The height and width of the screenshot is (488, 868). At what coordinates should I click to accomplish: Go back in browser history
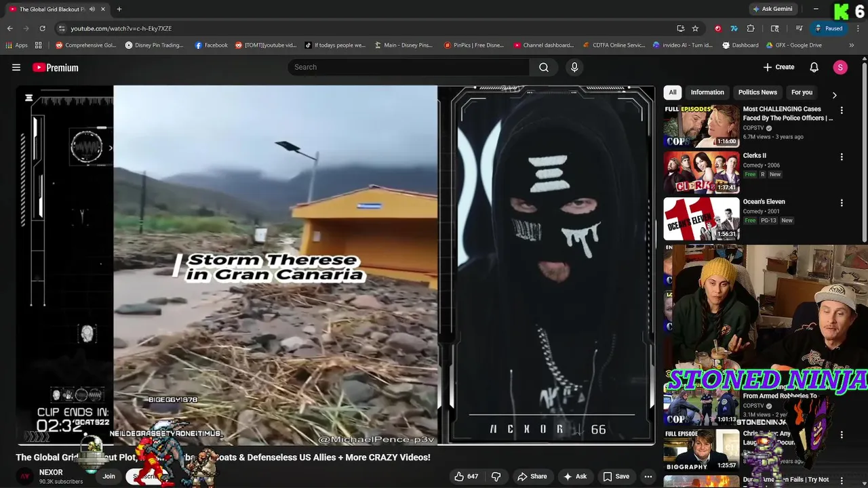(9, 28)
